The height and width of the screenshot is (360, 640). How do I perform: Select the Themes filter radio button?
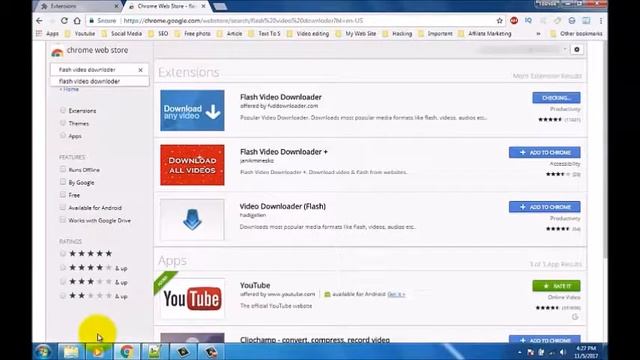pyautogui.click(x=63, y=123)
